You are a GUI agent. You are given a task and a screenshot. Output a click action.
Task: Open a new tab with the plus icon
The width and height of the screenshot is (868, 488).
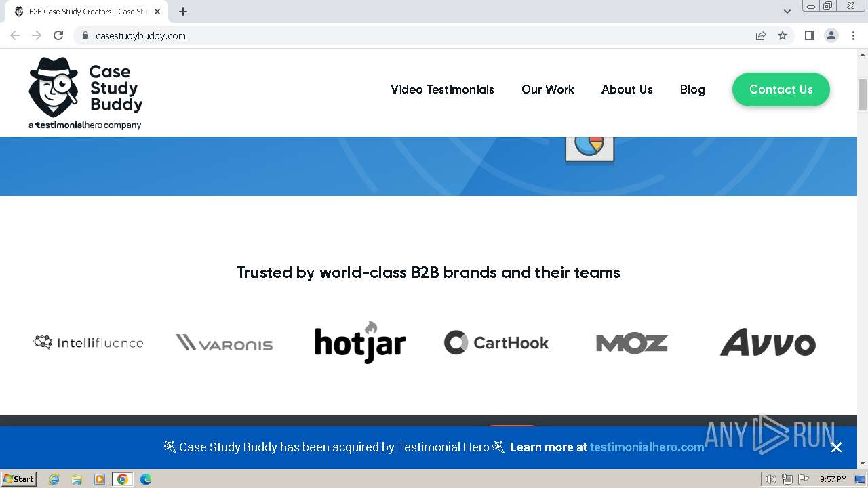click(183, 12)
